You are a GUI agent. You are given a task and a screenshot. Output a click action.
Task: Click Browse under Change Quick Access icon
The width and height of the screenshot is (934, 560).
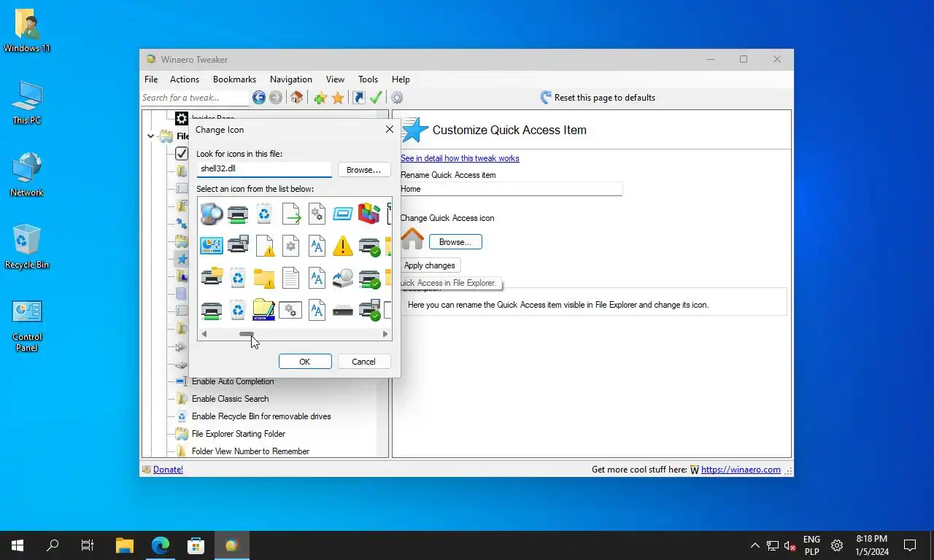[455, 242]
